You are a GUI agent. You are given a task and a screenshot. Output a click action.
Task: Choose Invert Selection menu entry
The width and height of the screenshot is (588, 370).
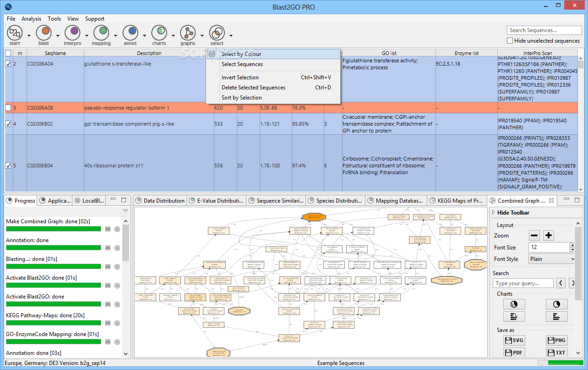273,77
